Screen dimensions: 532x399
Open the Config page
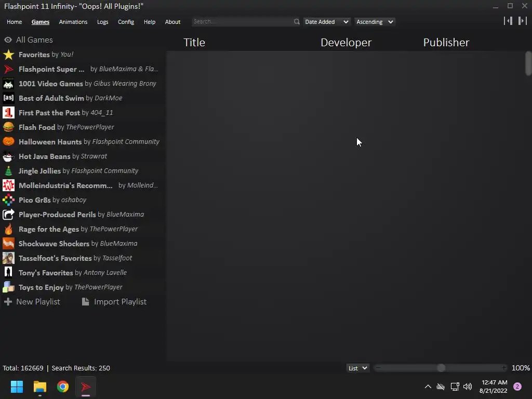click(126, 22)
